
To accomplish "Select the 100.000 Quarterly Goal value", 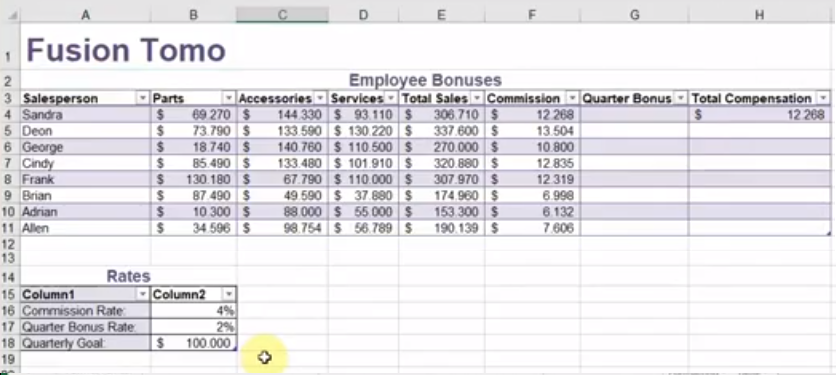I will (194, 344).
